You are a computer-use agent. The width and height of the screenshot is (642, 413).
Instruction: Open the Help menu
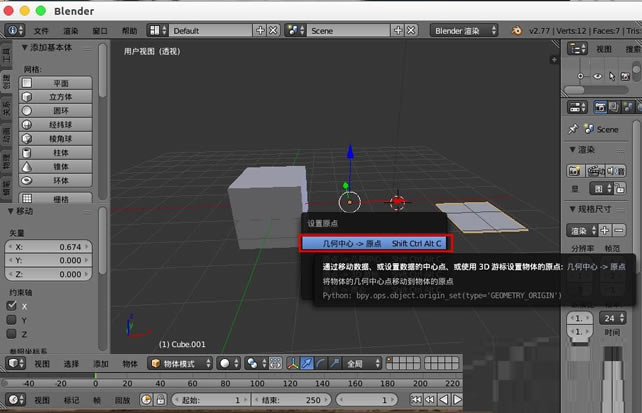[x=129, y=31]
